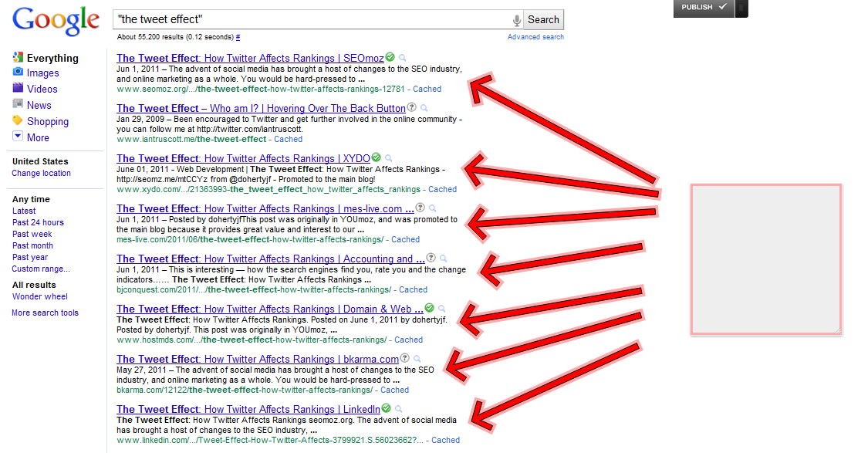This screenshot has height=453, width=868.
Task: Click question mark badge on mes-live.com result
Action: 420,208
